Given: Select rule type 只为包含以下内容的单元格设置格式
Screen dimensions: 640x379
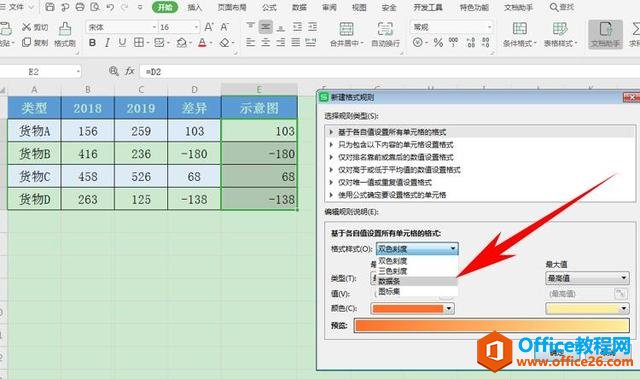Looking at the screenshot, I should [x=396, y=144].
